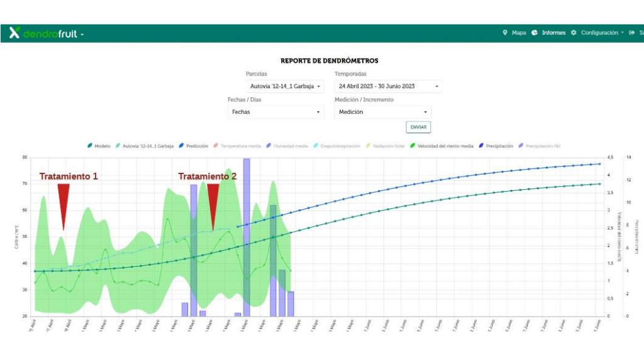Open the Temporadas date range dropdown
The height and width of the screenshot is (362, 644).
tap(387, 86)
